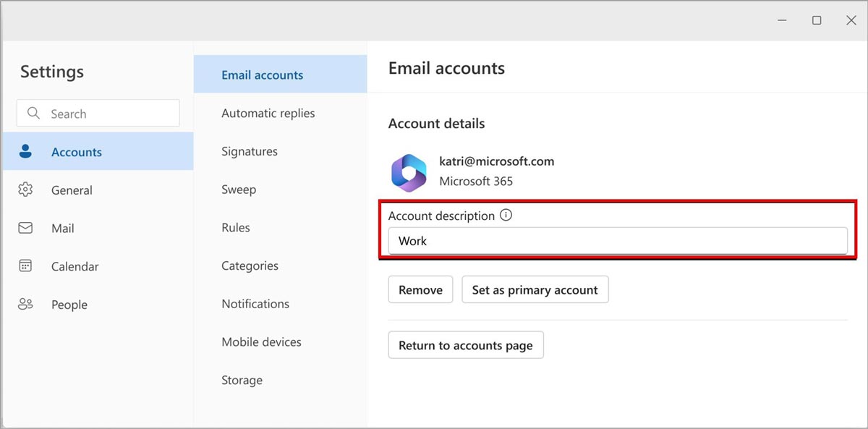Click the Accounts person icon
Viewport: 868px width, 429px height.
coord(25,152)
